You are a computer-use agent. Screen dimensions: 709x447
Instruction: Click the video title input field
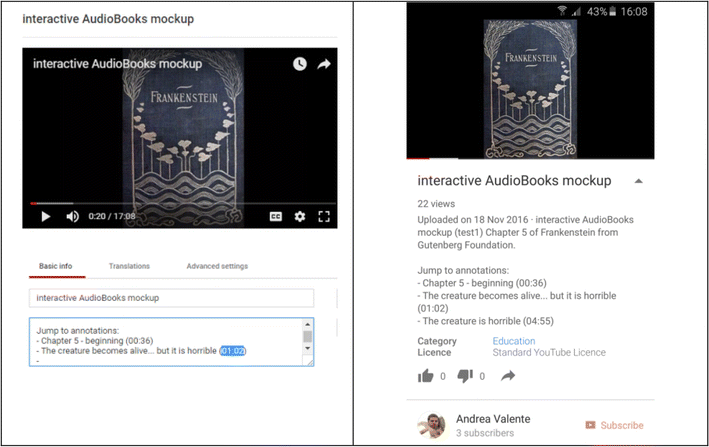pyautogui.click(x=171, y=298)
